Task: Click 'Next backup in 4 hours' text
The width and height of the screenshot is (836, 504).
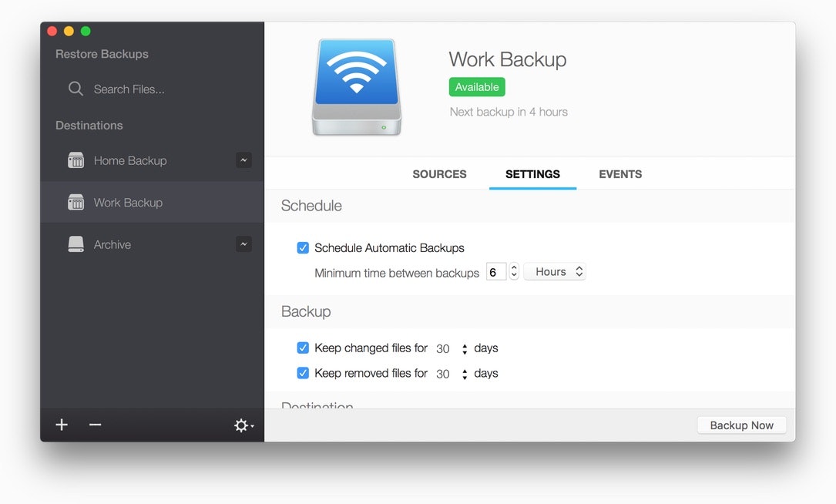Action: point(509,112)
